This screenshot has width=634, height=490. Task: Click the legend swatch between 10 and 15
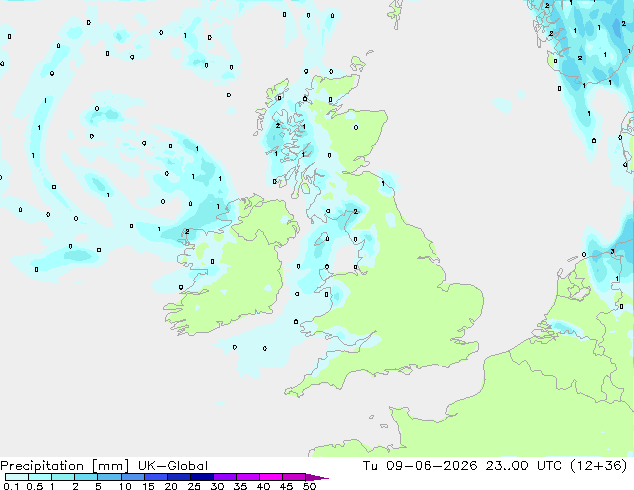133,477
